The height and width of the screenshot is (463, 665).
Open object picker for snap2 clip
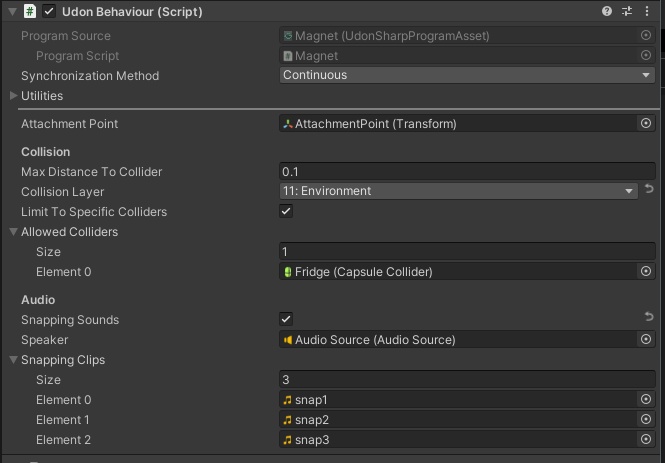click(645, 419)
